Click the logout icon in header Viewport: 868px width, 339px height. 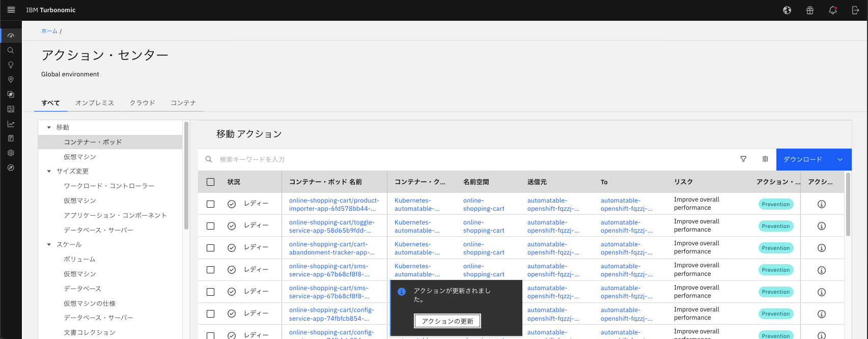(855, 10)
